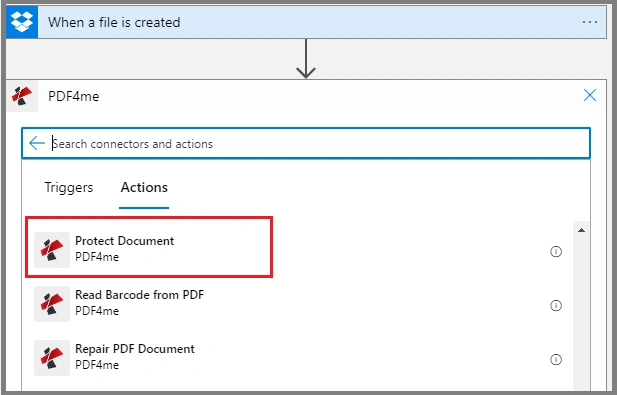The height and width of the screenshot is (395, 617).
Task: Click 'PDF4me' text under Read Barcode from PDF
Action: click(x=97, y=311)
